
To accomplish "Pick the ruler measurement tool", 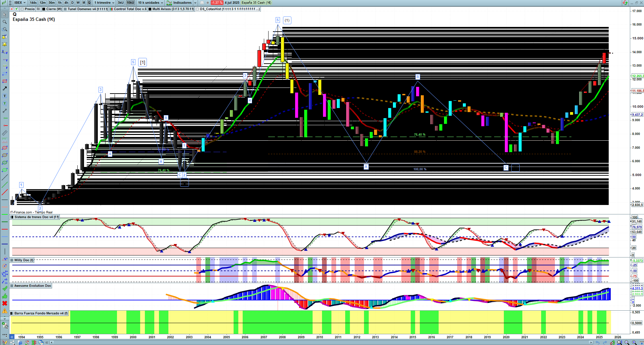I will (5, 133).
